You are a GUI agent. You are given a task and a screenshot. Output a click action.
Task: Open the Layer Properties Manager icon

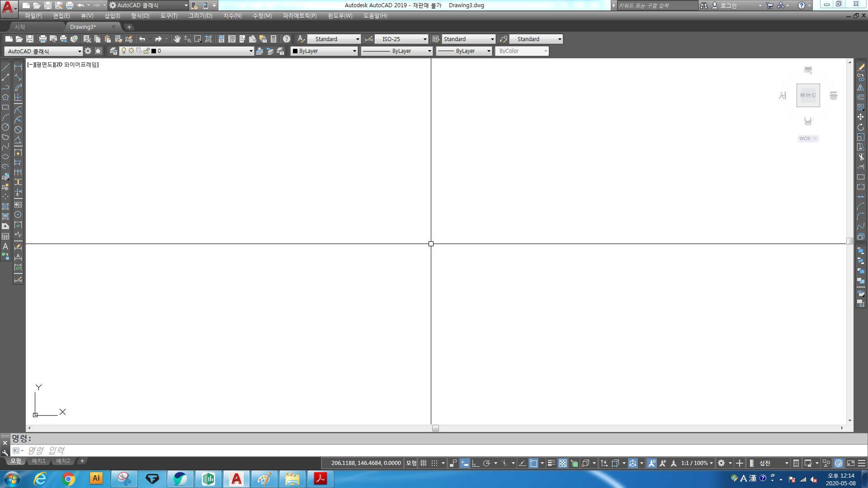113,51
